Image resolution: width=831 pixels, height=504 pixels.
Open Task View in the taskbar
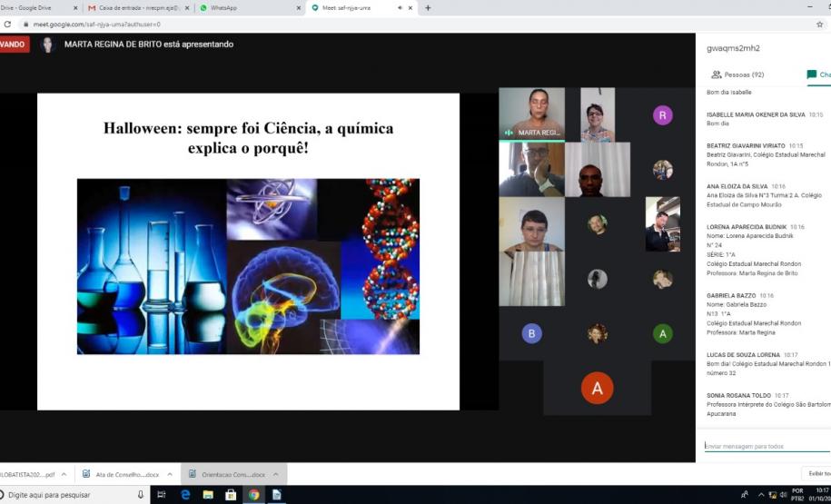tap(162, 494)
